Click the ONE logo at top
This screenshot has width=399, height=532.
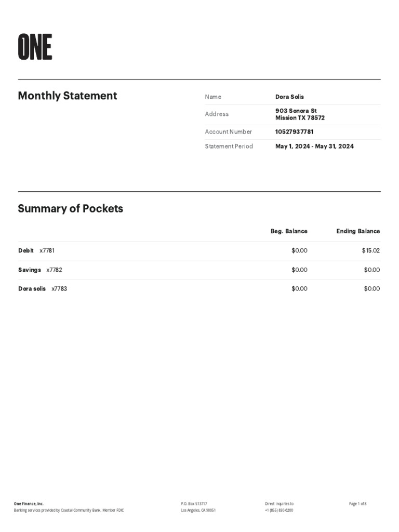point(35,47)
